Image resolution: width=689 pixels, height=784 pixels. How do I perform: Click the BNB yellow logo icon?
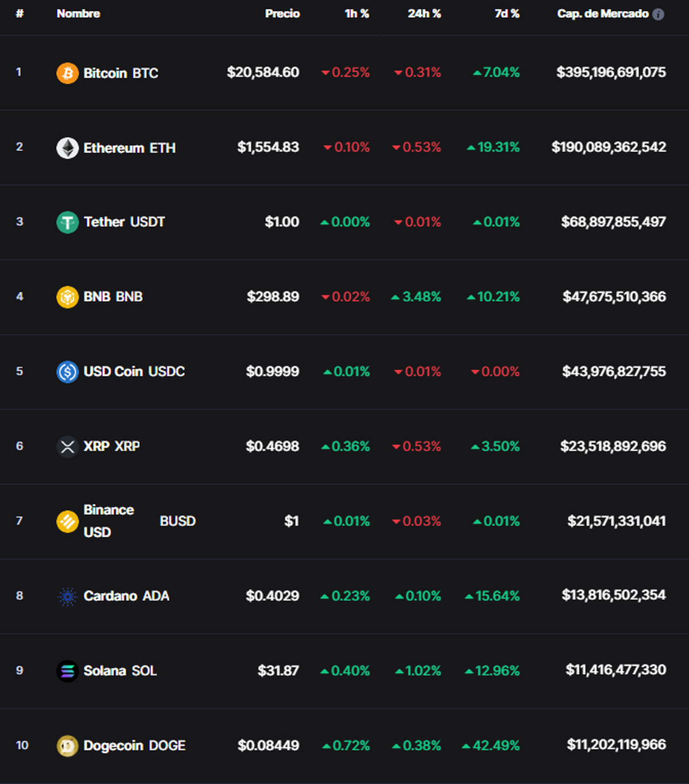(67, 297)
